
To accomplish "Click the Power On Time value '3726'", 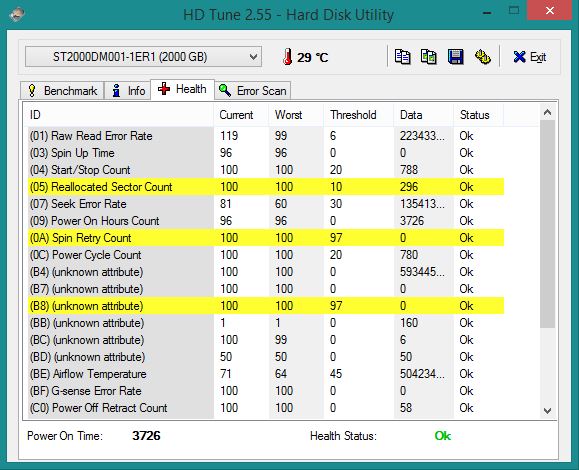I will [x=146, y=436].
